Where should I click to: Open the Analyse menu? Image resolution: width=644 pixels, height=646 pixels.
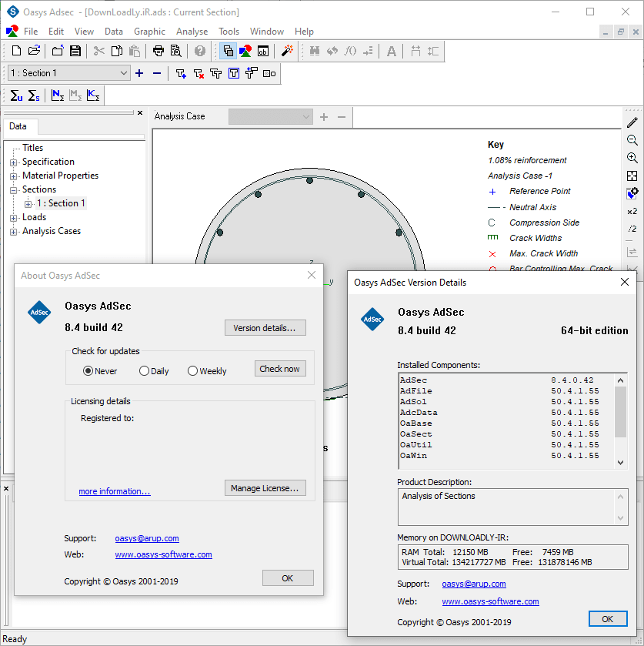192,32
